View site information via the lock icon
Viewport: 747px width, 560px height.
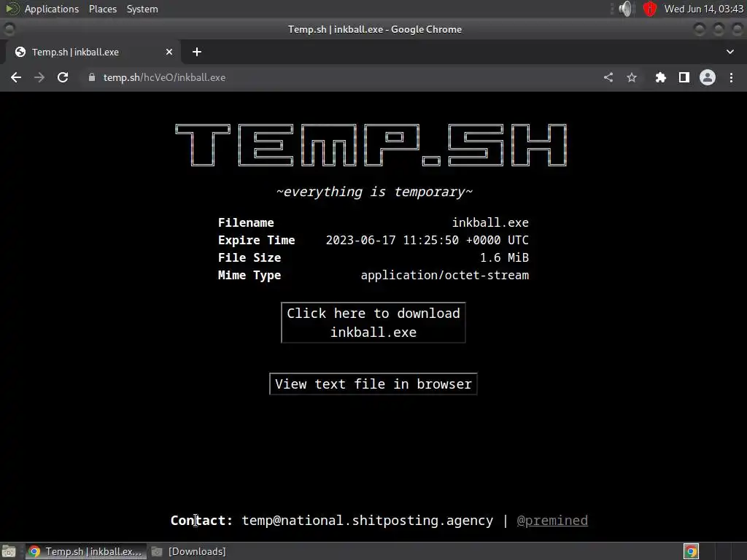point(92,77)
